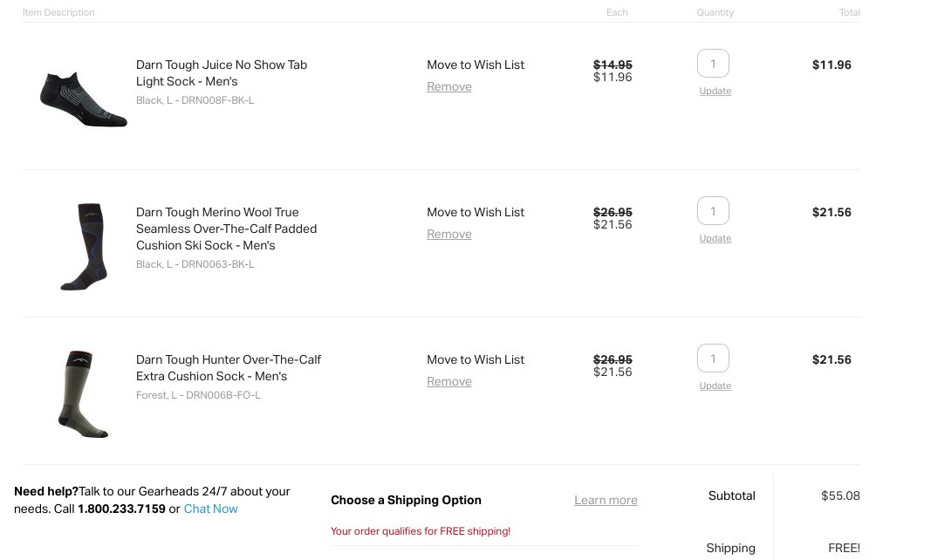
Task: Edit quantity field for Merino Wool ski sock
Action: 713,210
